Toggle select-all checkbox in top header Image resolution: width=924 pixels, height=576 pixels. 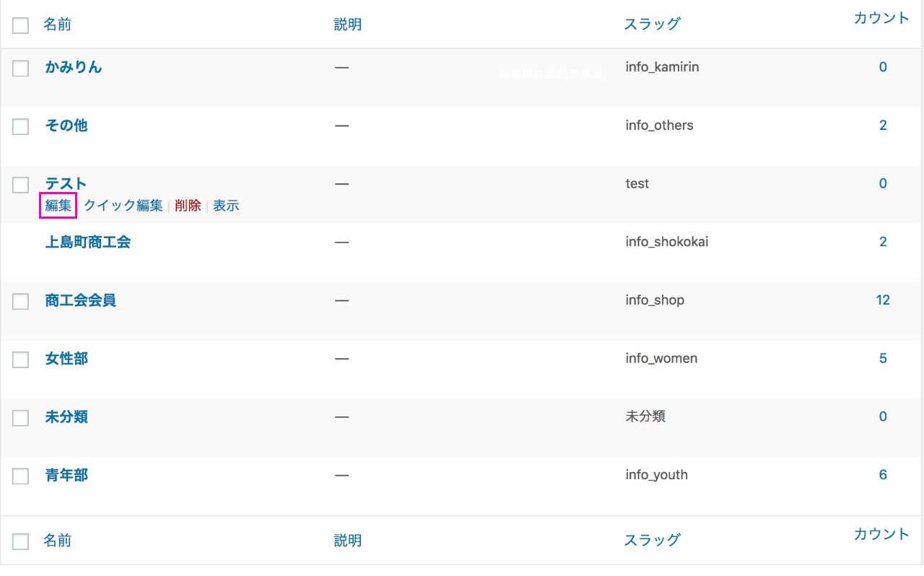21,25
